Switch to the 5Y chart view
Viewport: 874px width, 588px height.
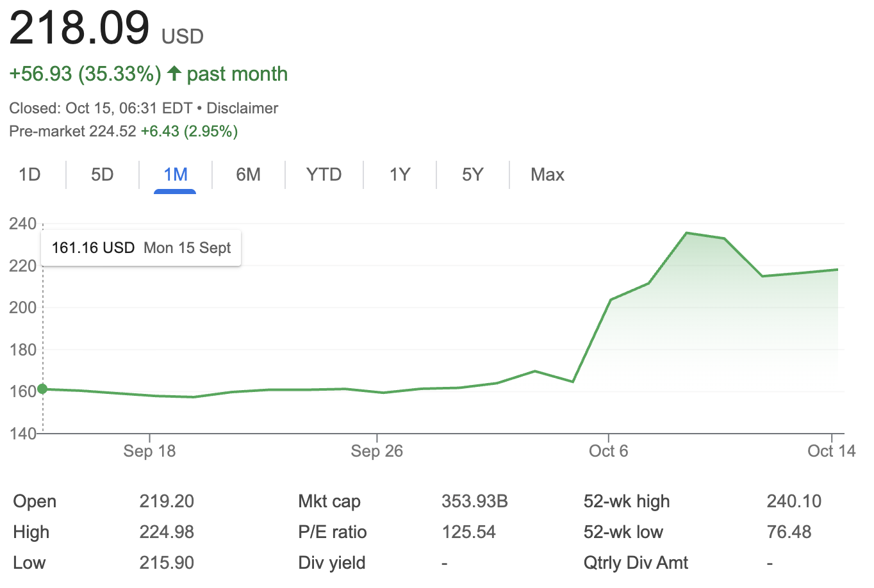pos(472,174)
